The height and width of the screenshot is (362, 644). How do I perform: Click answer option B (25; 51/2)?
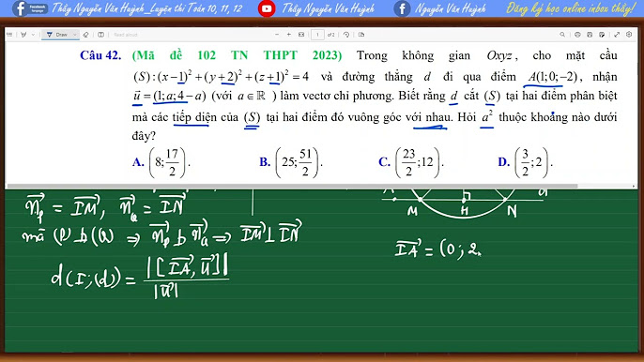point(291,162)
